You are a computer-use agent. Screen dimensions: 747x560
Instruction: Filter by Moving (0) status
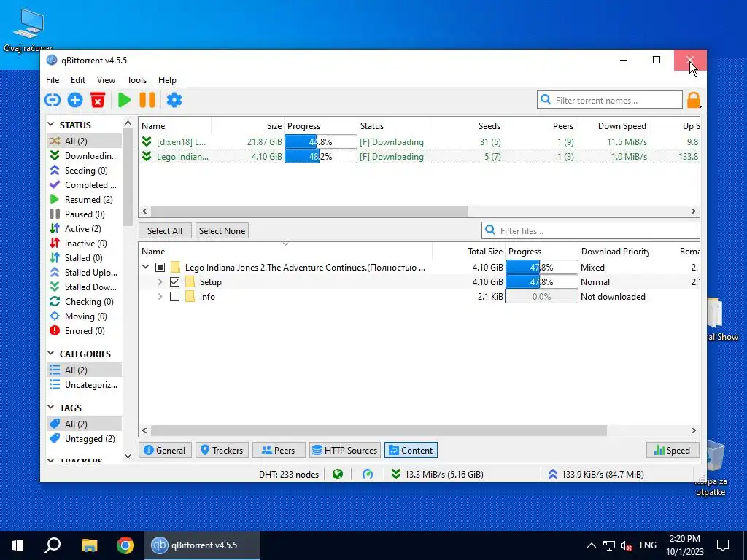pos(84,316)
